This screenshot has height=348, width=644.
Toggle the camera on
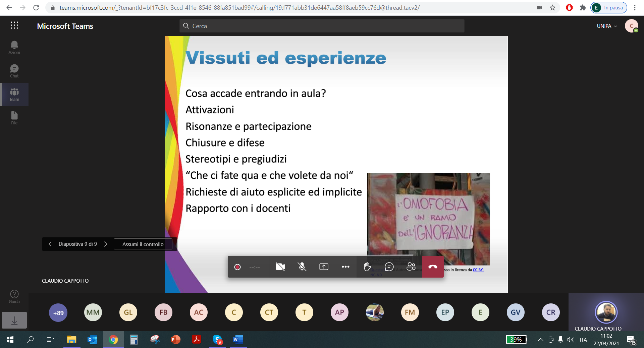280,267
